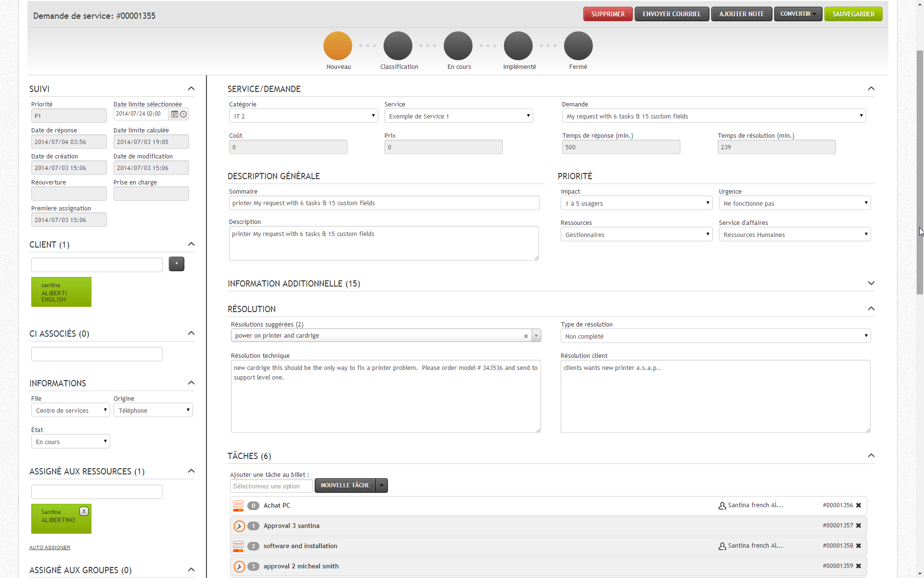
Task: Click the Sommaire text field
Action: 384,203
